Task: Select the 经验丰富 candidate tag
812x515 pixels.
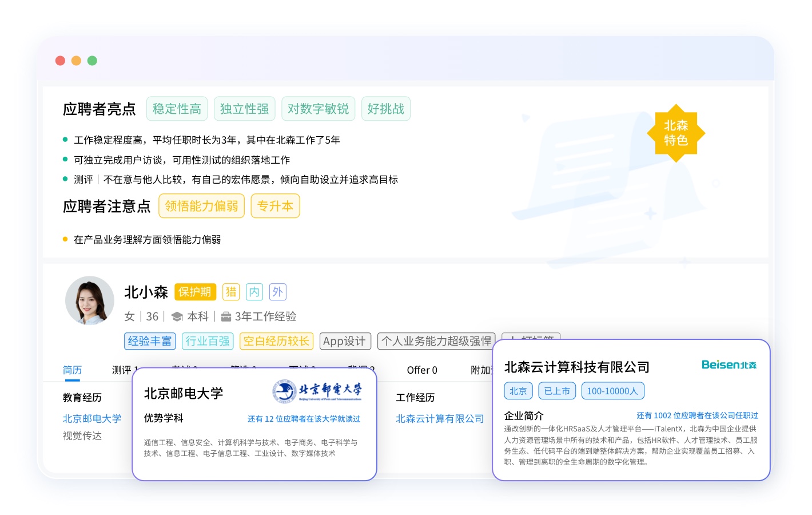Action: [x=150, y=341]
